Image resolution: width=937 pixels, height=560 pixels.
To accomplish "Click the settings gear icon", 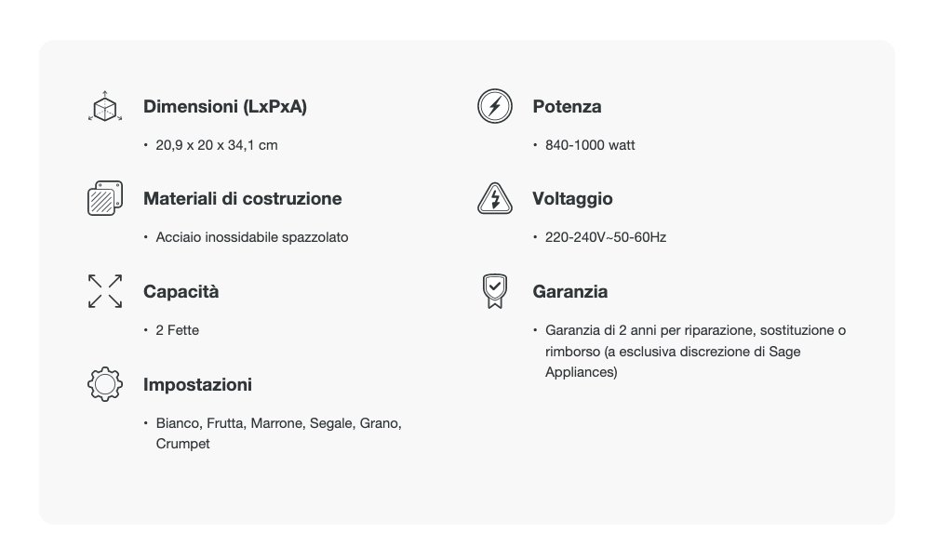I will (104, 384).
